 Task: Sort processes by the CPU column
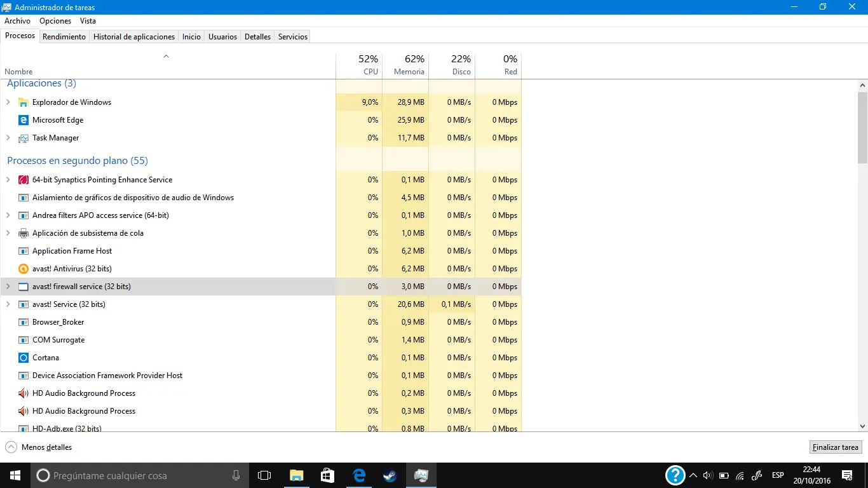pyautogui.click(x=359, y=65)
